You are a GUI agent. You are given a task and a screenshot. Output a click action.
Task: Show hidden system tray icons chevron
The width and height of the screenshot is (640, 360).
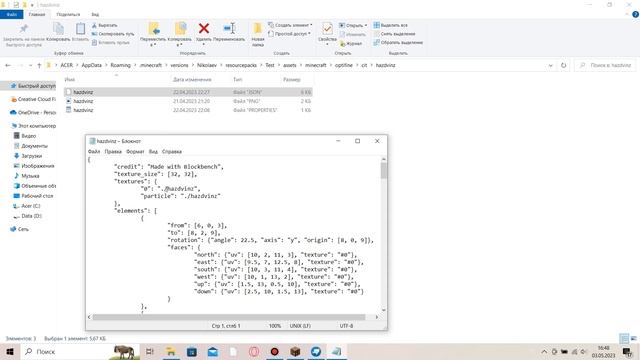544,351
